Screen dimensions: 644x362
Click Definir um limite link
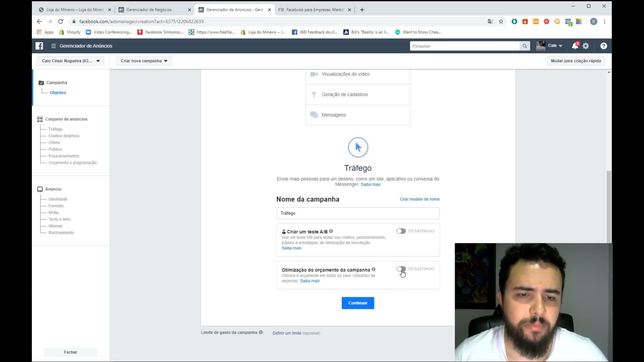click(x=287, y=333)
